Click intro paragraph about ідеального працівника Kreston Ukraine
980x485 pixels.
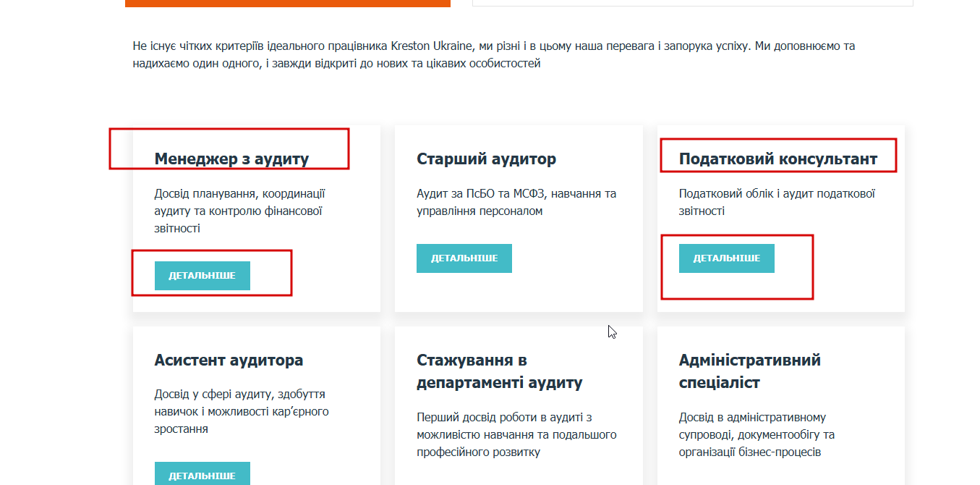pyautogui.click(x=494, y=55)
